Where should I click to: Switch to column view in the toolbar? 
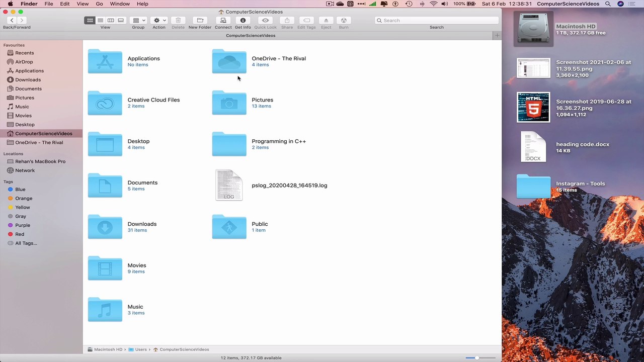[x=111, y=20]
